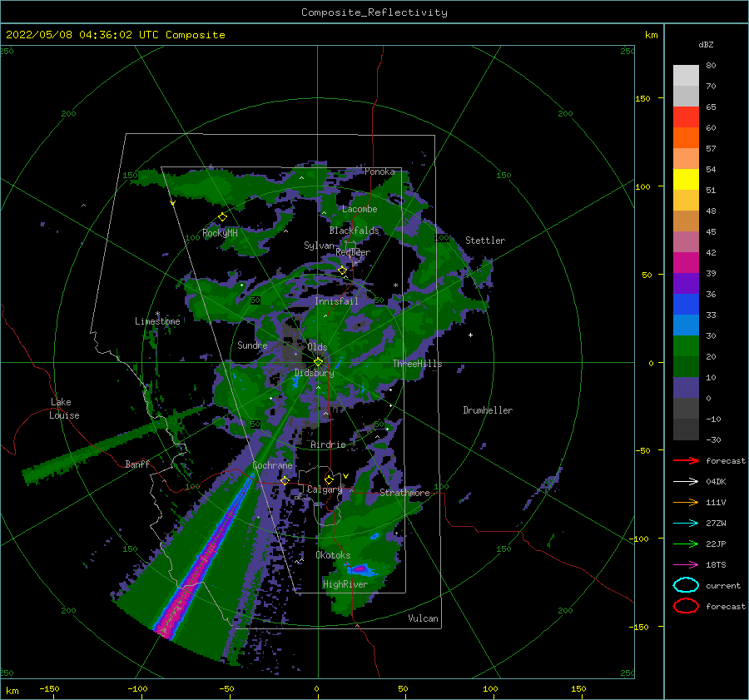This screenshot has width=749, height=700.
Task: Click the asterisk marker above Limestone label
Action: (x=157, y=314)
